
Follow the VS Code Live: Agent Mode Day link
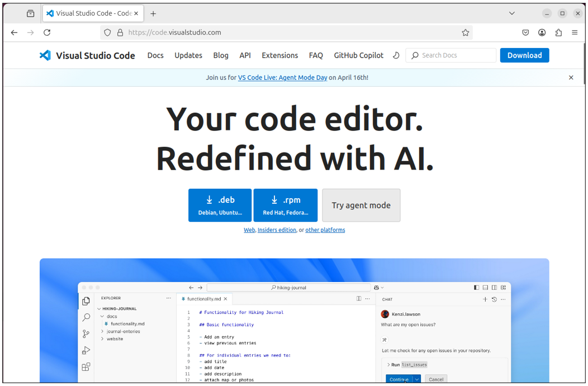282,78
